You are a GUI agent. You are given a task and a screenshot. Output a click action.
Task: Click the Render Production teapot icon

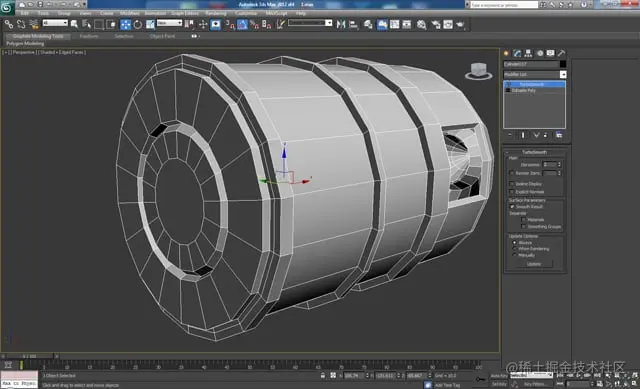460,24
